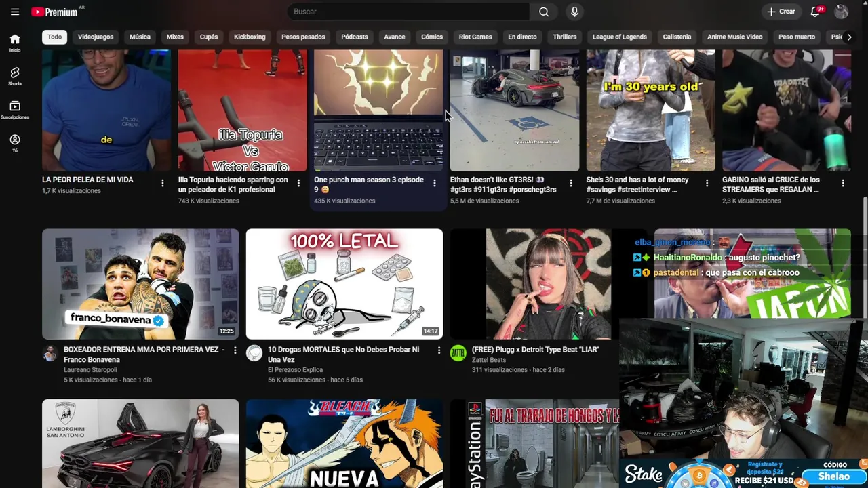Click the Zattel Beats channel name
This screenshot has width=868, height=488.
489,360
